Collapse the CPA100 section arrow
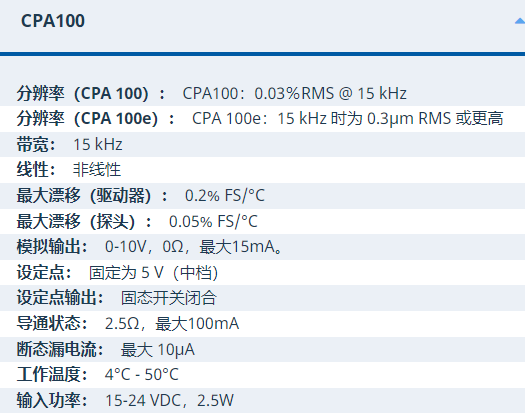 [520, 21]
